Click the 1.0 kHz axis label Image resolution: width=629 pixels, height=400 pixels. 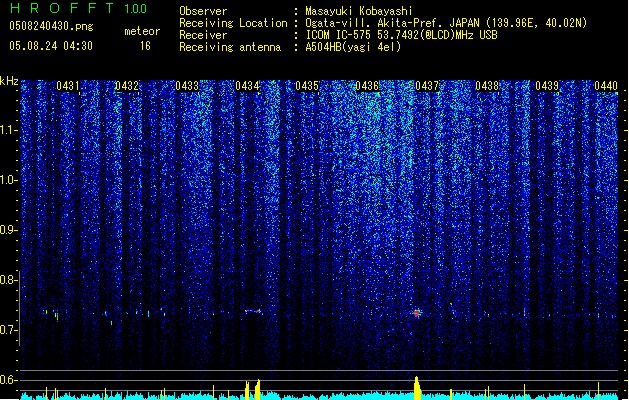pyautogui.click(x=9, y=181)
